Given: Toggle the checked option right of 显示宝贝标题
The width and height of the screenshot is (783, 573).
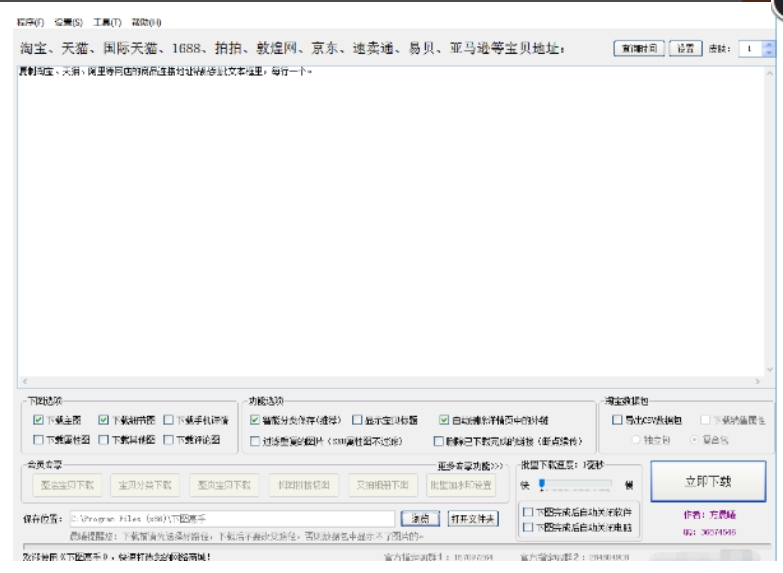Looking at the screenshot, I should [x=444, y=420].
